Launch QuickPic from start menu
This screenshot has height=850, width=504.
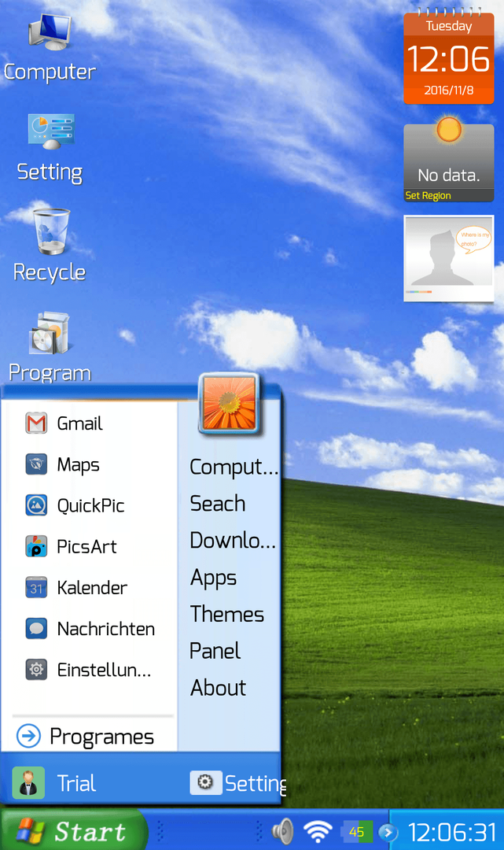pos(75,506)
